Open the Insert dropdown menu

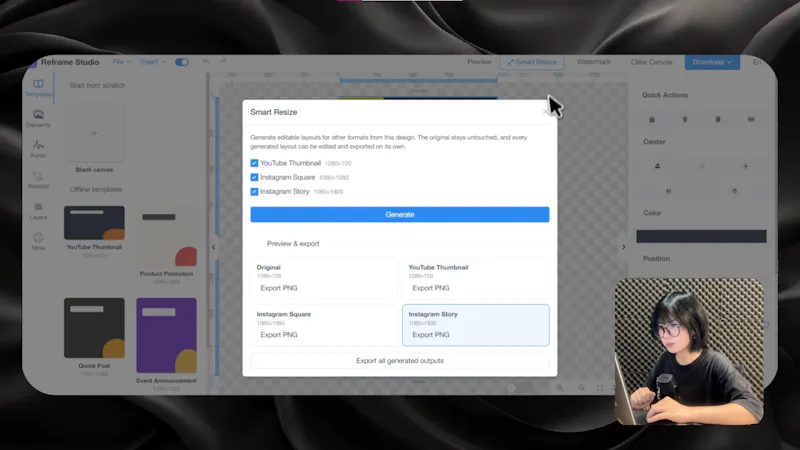153,62
